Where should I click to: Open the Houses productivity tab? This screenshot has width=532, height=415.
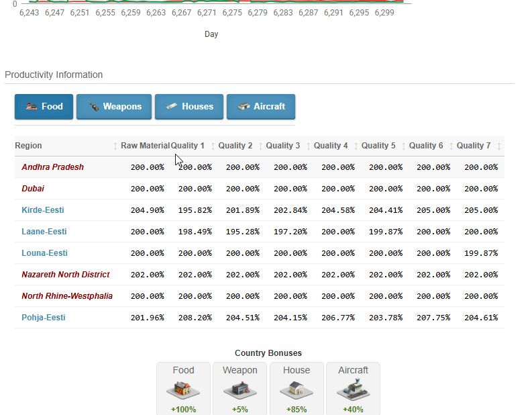click(189, 107)
